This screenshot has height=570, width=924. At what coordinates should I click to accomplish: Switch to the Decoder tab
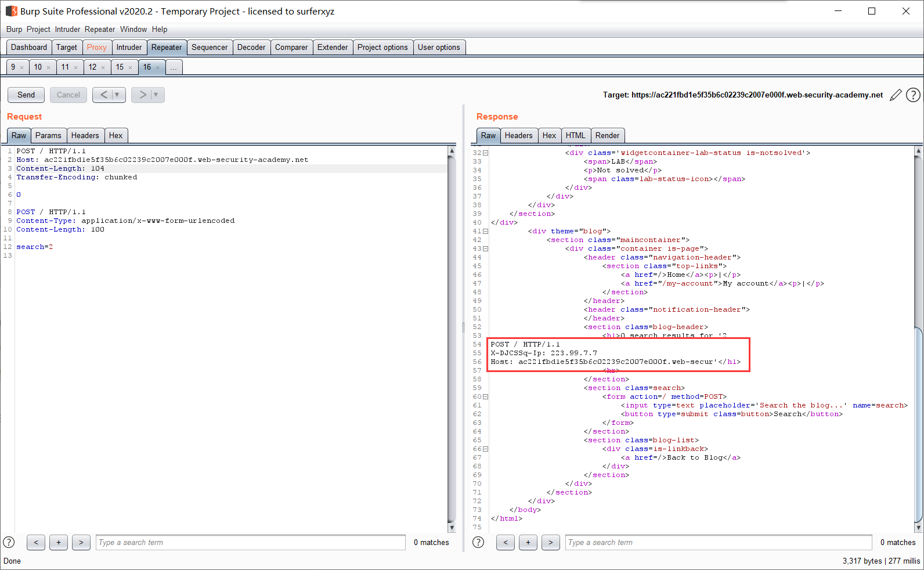coord(251,48)
